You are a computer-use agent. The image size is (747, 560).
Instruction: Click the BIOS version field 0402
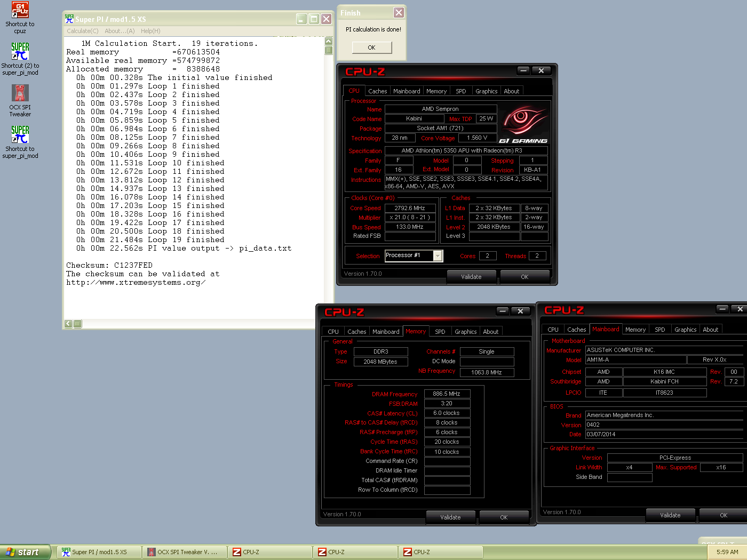(x=664, y=425)
